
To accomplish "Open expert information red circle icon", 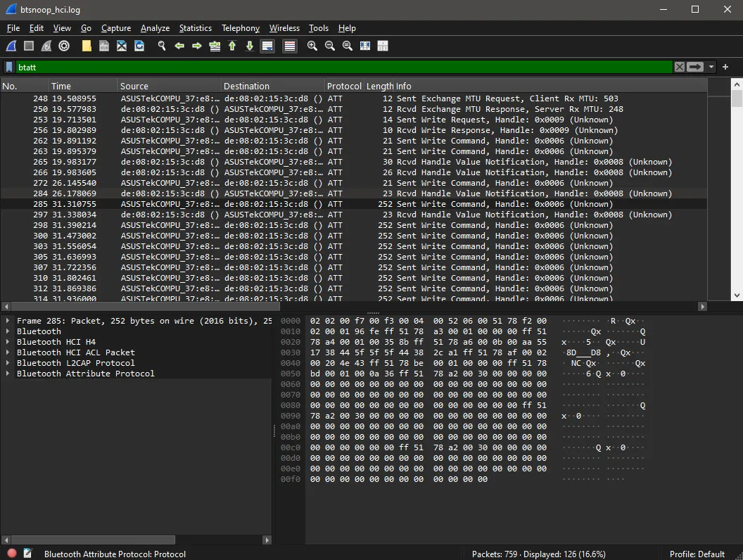I will [x=12, y=553].
